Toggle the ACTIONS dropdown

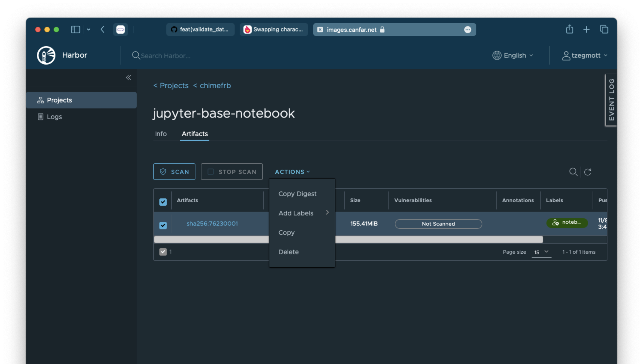(x=292, y=172)
